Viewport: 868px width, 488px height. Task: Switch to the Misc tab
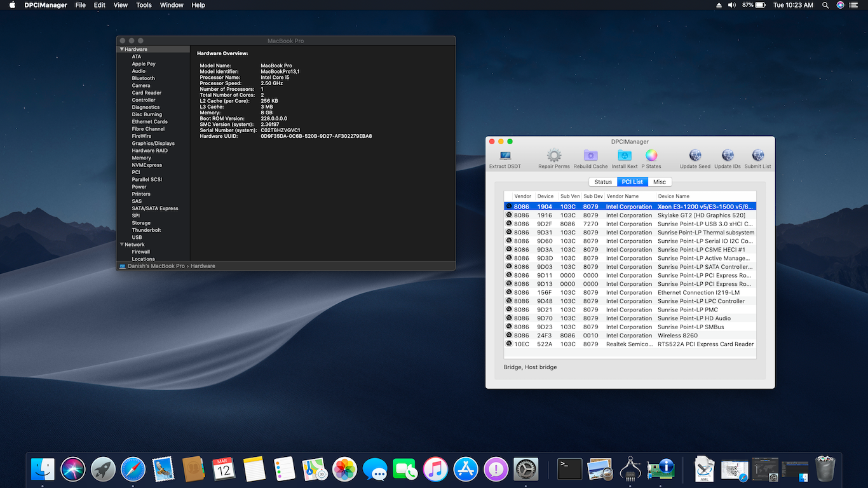660,182
